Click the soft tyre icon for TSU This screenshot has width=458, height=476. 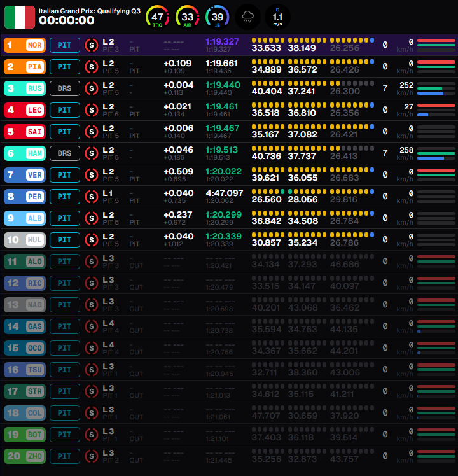pos(92,370)
